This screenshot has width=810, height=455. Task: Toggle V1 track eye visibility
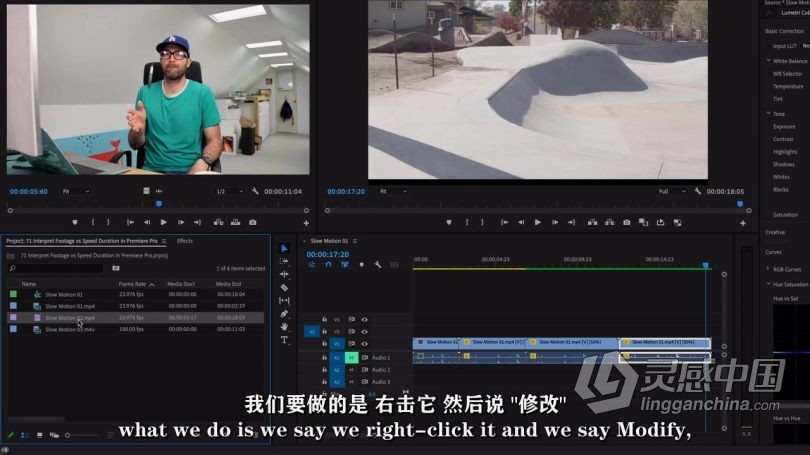pos(364,343)
